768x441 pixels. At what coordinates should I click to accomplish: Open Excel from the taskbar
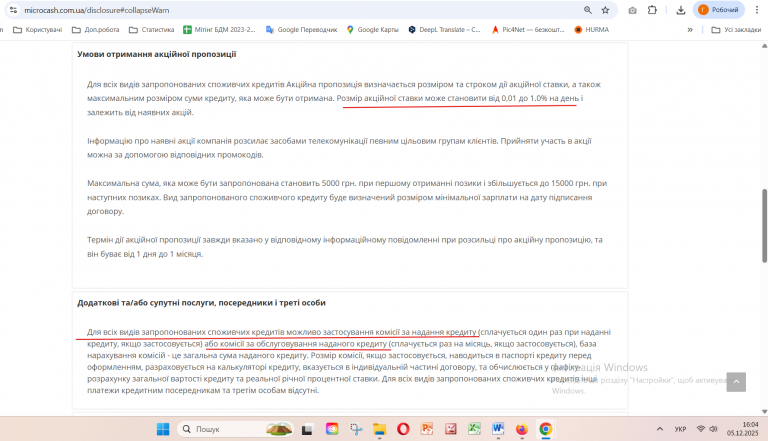point(474,429)
